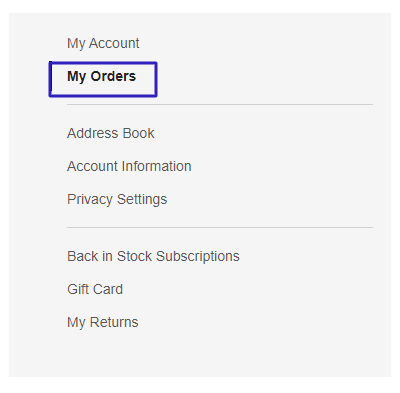The width and height of the screenshot is (400, 393).
Task: Select Gift Card menu entry
Action: point(95,289)
